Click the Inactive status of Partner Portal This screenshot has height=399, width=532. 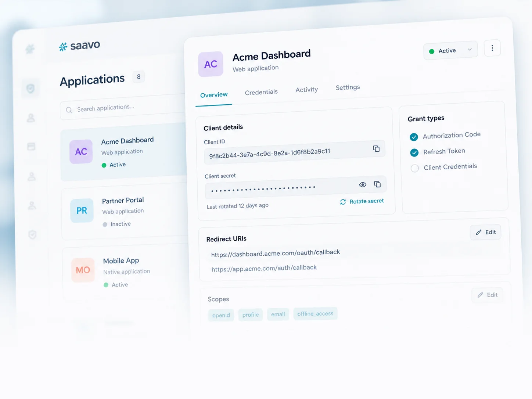(x=117, y=224)
